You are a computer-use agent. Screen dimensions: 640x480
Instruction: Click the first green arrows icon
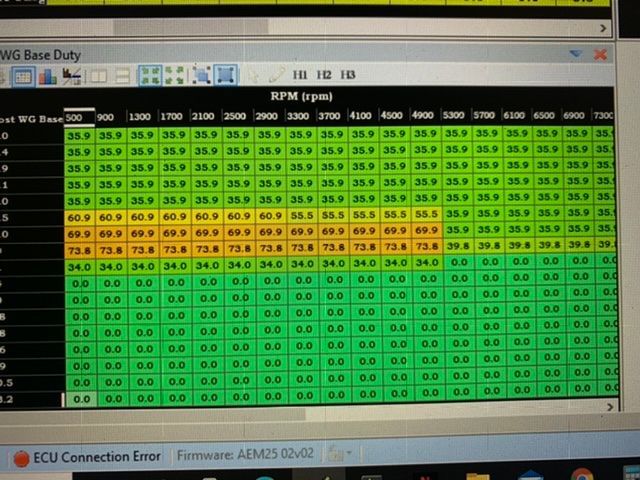[149, 76]
